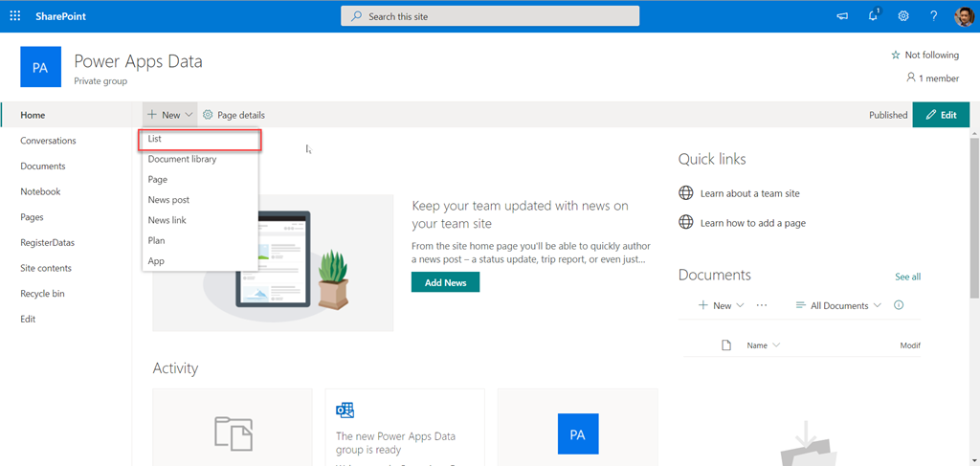Choose Page from the New menu

[200, 179]
